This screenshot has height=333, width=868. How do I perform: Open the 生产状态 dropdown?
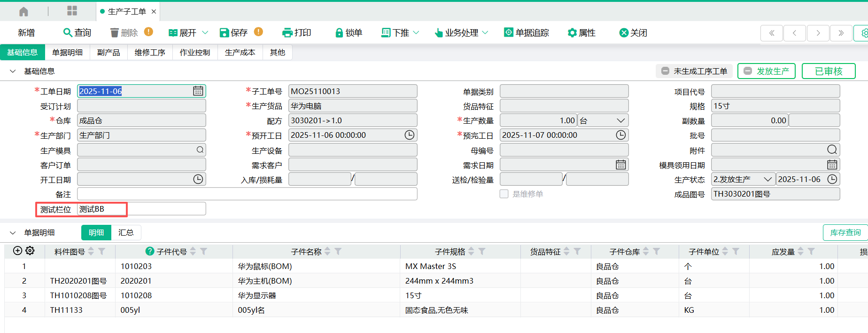point(767,179)
